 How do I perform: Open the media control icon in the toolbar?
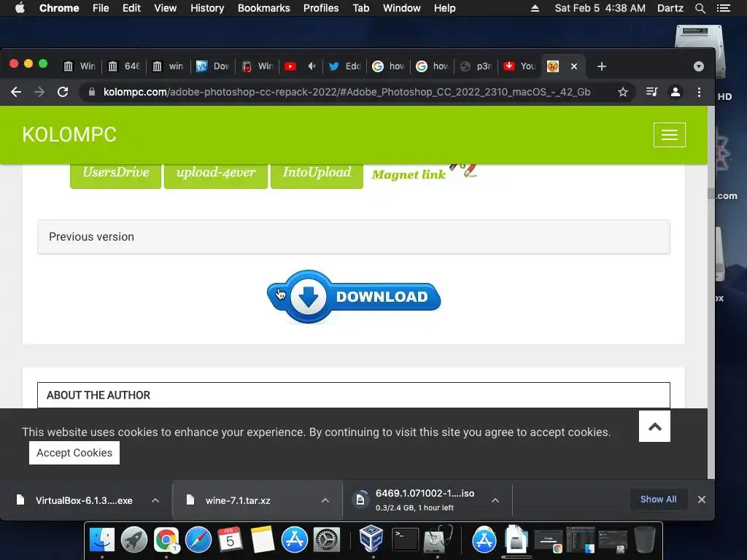point(651,92)
